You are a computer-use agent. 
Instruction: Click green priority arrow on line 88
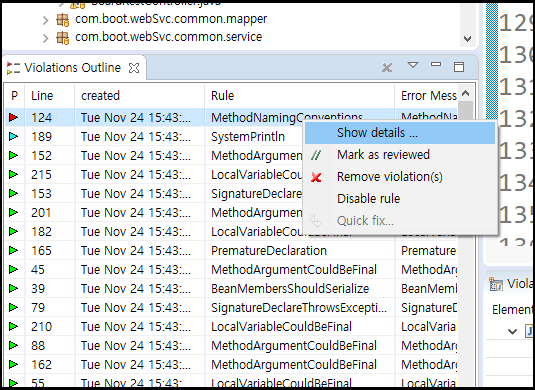(13, 346)
